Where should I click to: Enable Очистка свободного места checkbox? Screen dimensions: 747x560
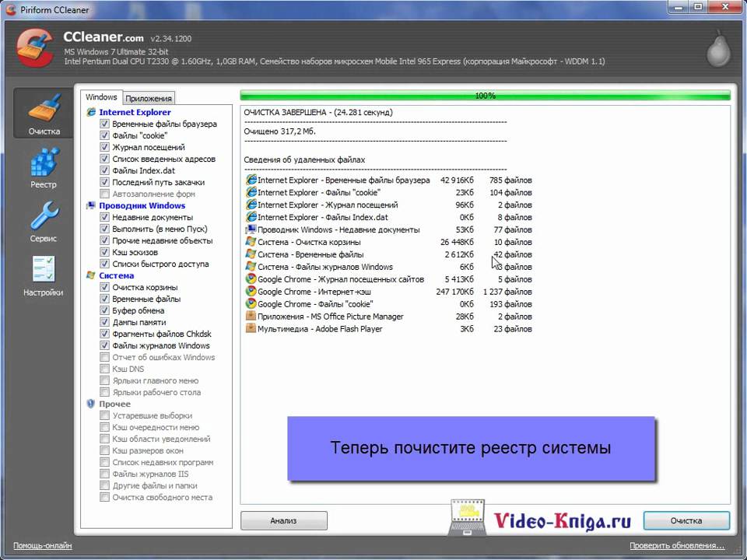104,497
